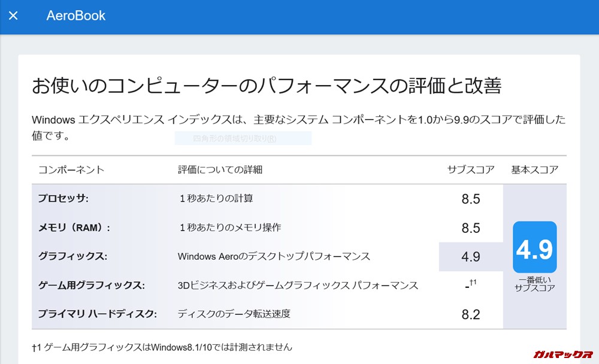Click the 評価についての詳細 column header
599x364 pixels.
click(220, 170)
